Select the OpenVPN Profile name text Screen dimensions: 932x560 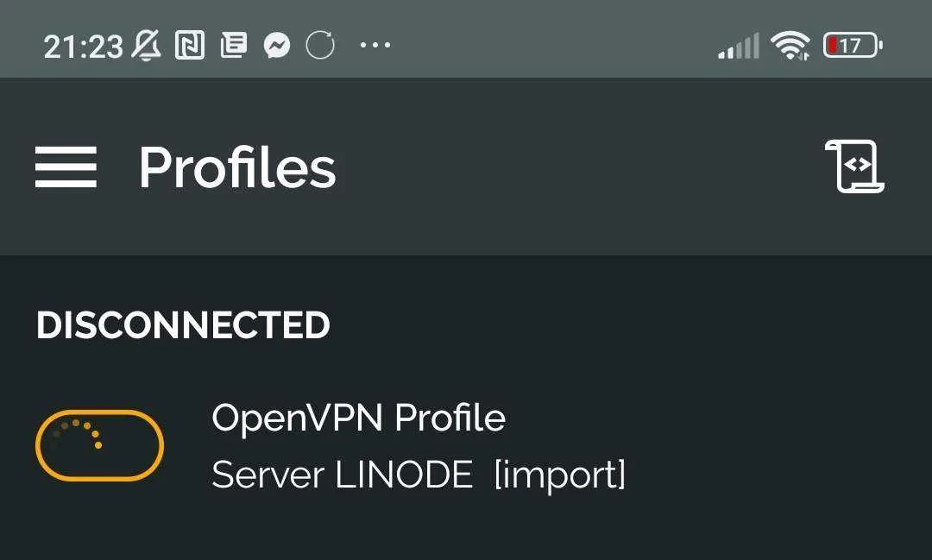358,418
